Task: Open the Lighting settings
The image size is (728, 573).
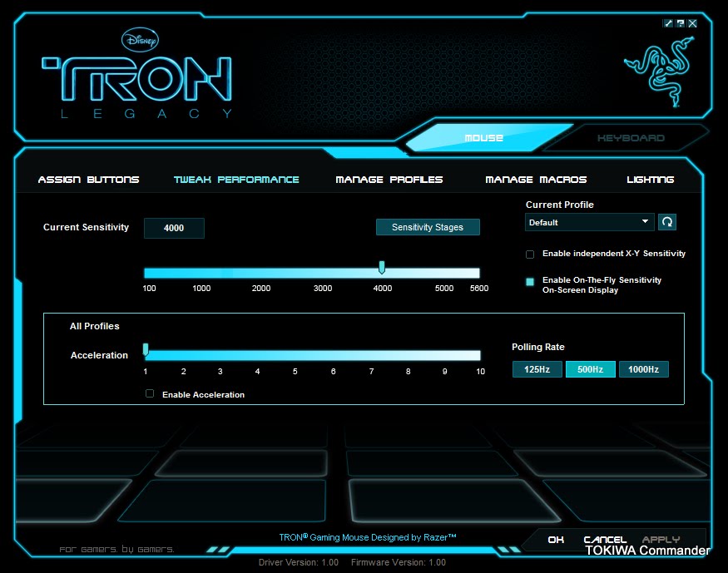Action: [x=651, y=179]
